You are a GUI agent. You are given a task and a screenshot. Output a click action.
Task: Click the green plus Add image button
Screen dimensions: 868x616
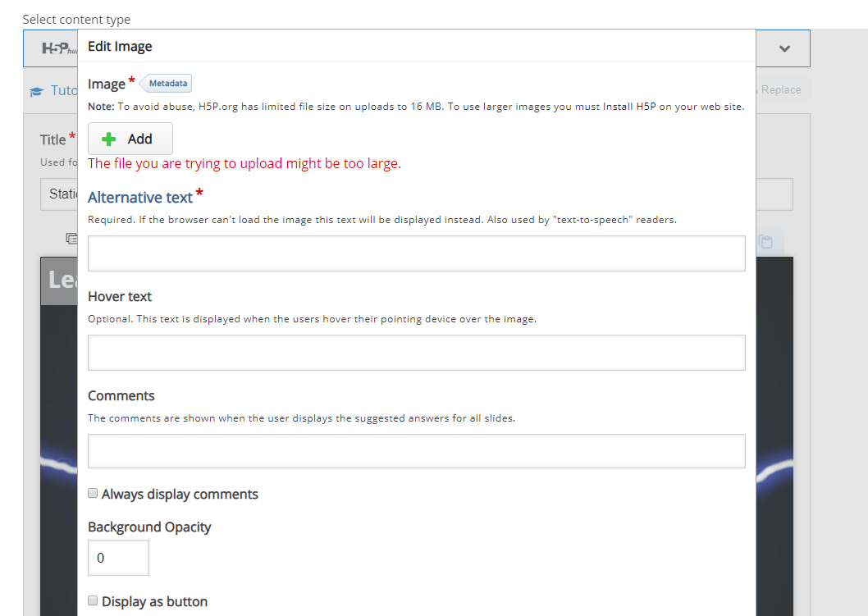(130, 139)
